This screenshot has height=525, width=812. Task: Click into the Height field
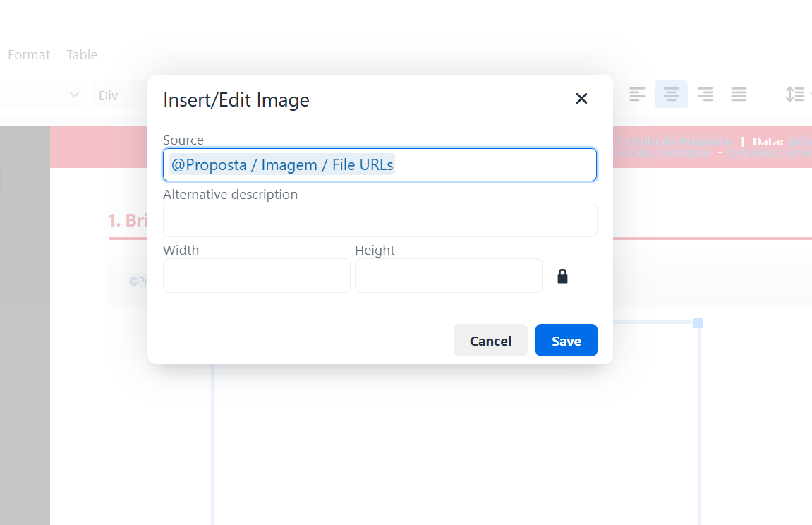[448, 275]
